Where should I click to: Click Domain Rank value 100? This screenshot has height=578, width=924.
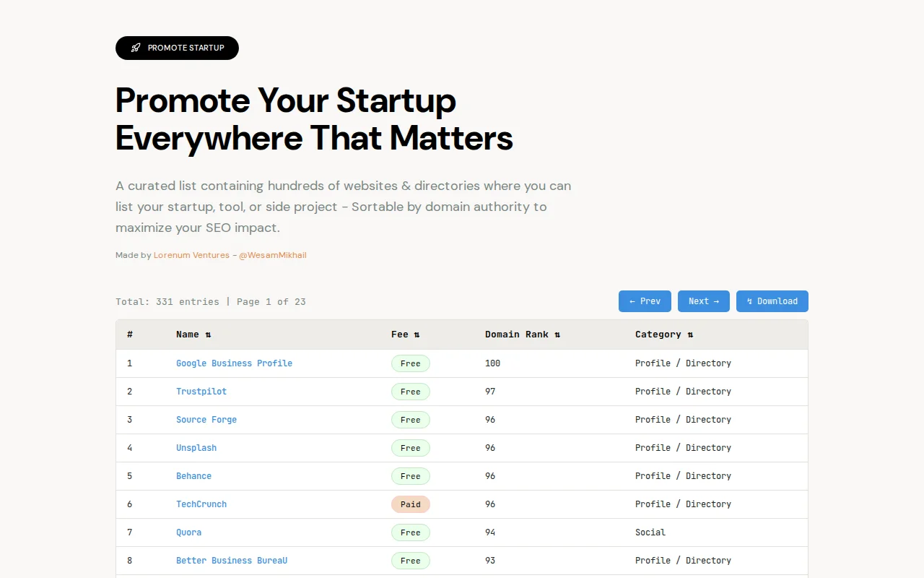tap(493, 363)
